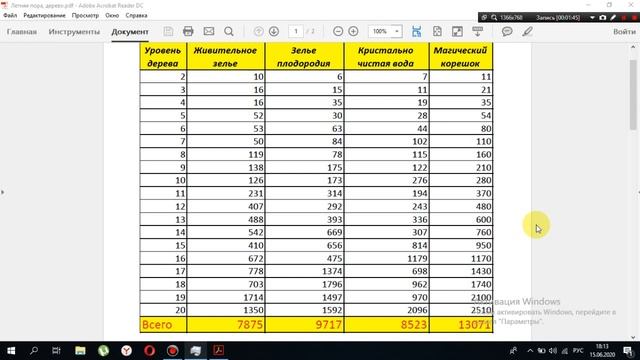This screenshot has width=640, height=360.
Task: Open Windows taskbar search
Action: click(x=34, y=351)
